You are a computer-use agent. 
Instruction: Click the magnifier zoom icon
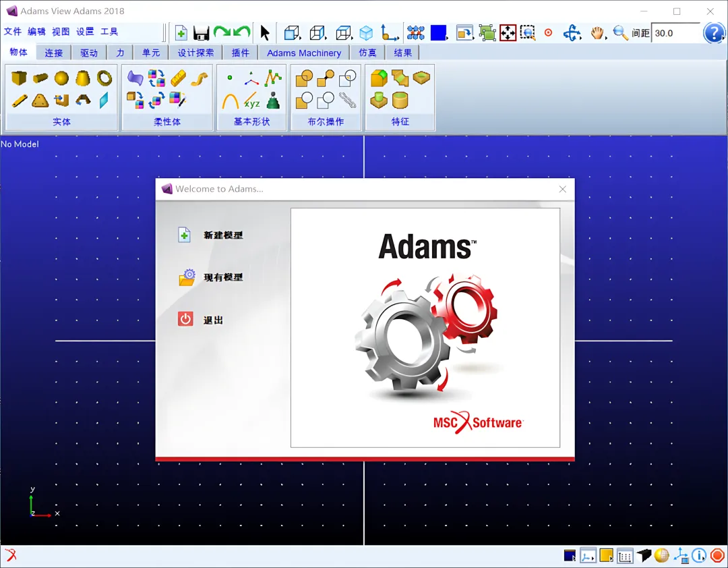click(x=620, y=33)
